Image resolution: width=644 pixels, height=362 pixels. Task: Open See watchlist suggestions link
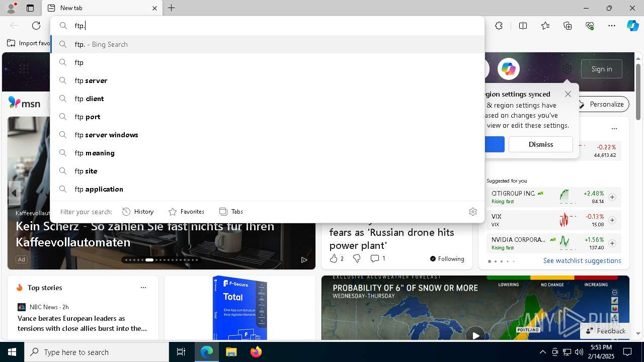click(582, 260)
